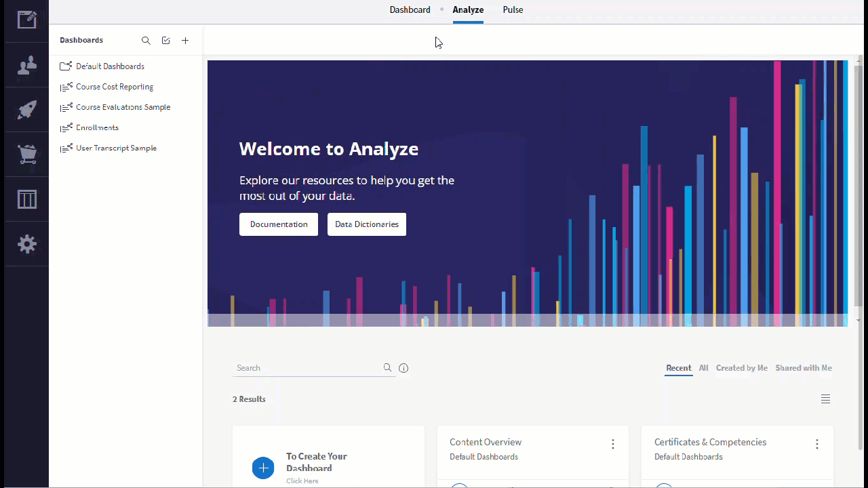Open the Certificates & Competencies card
Image resolution: width=868 pixels, height=488 pixels.
(x=737, y=456)
